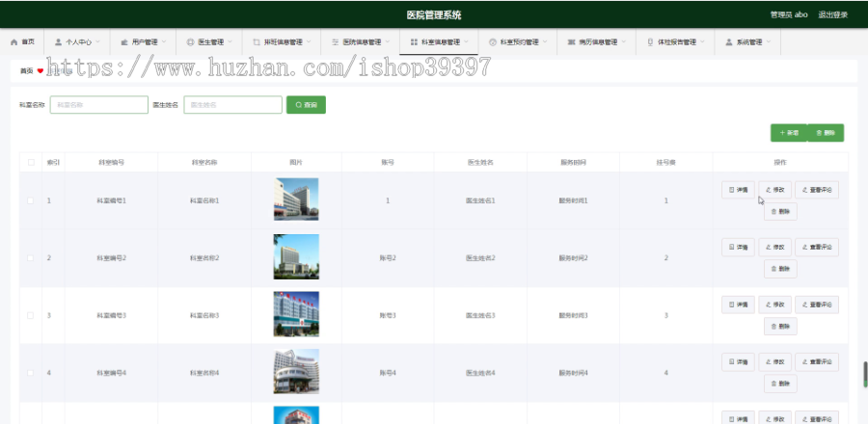Image resolution: width=868 pixels, height=424 pixels.
Task: Click 首页 in the breadcrumb
Action: point(27,70)
